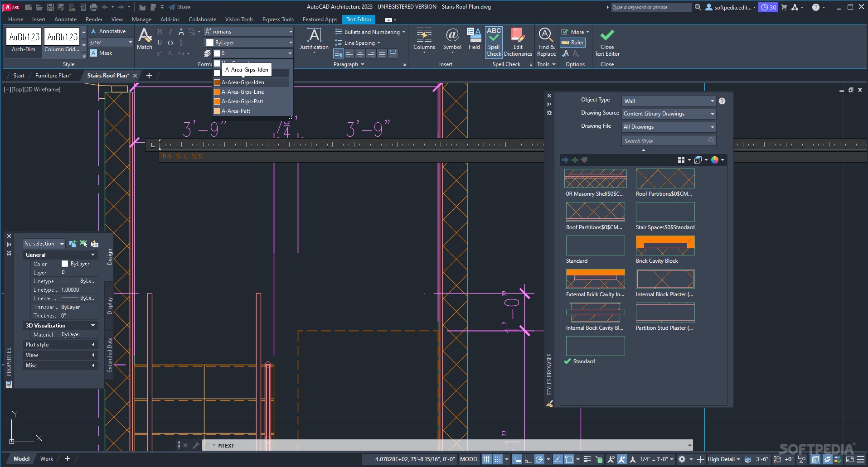Toggle the Ruler display
This screenshot has width=868, height=467.
[572, 43]
